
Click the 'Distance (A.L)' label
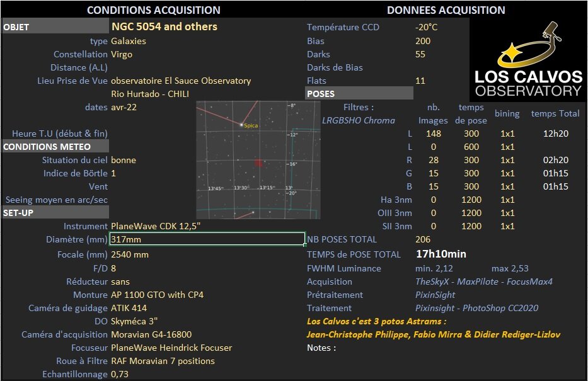point(79,67)
